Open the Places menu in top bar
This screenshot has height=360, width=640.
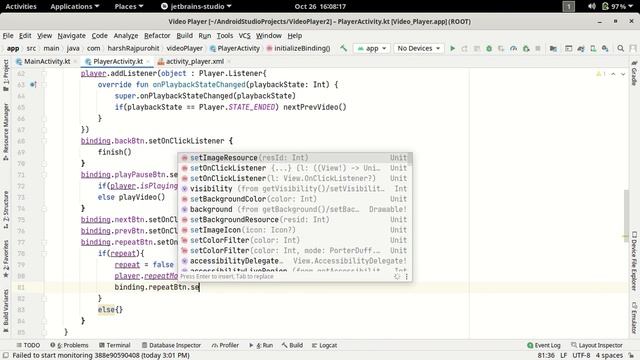click(x=129, y=6)
